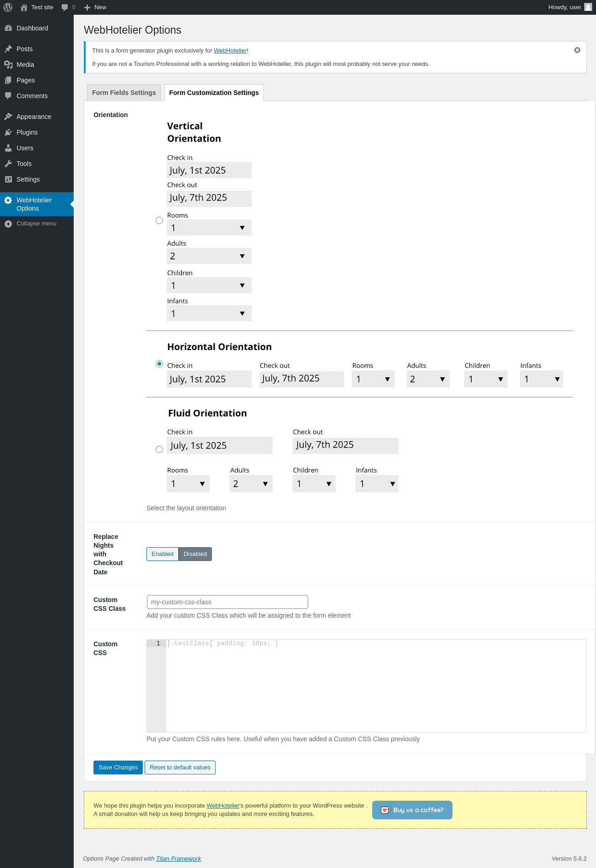Open the Test site home icon
Viewport: 596px width, 868px height.
click(x=24, y=7)
